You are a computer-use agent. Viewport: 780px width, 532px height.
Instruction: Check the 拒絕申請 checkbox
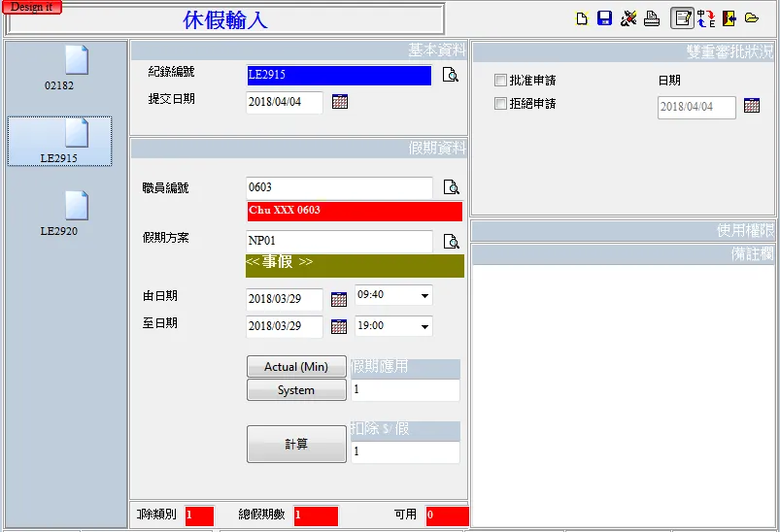coord(501,104)
